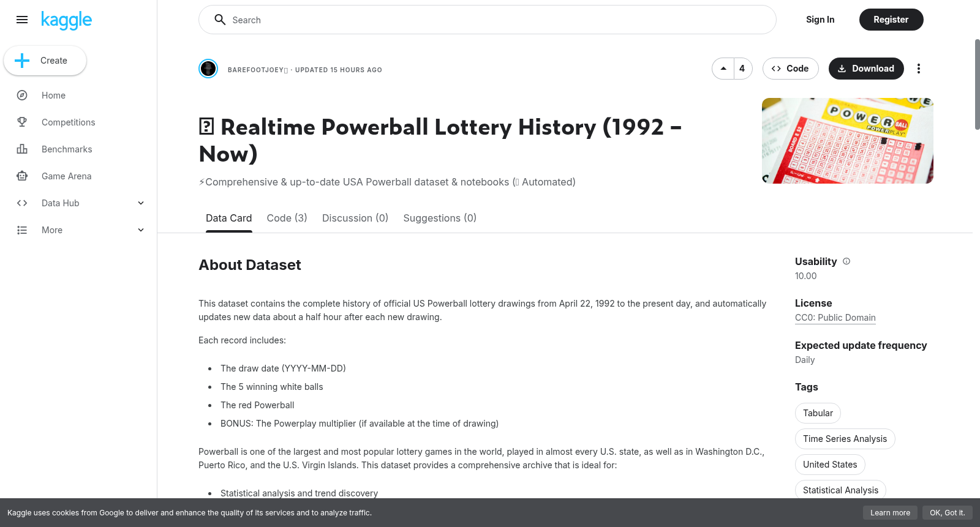Click the vote count 4

742,69
